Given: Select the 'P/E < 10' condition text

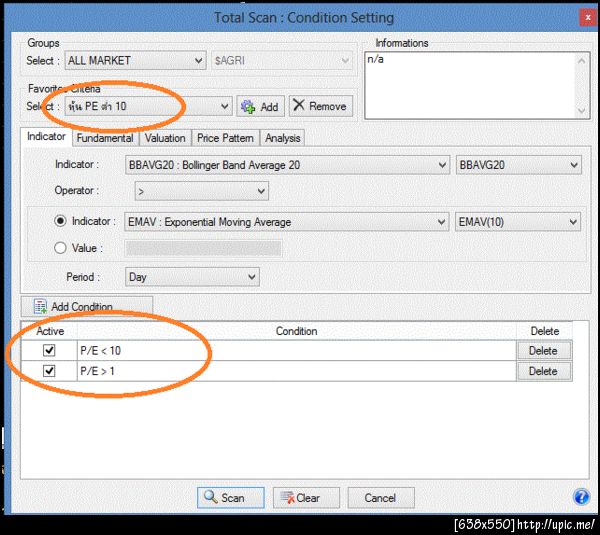Looking at the screenshot, I should [x=101, y=351].
